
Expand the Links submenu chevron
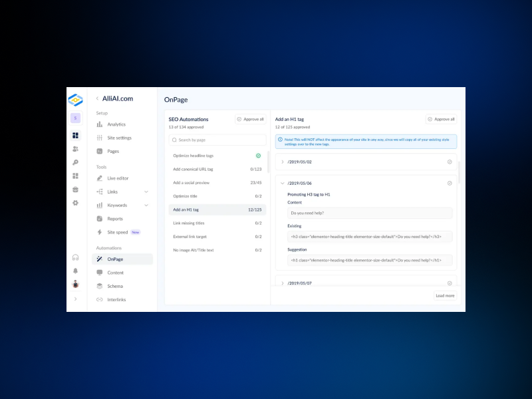(x=145, y=192)
